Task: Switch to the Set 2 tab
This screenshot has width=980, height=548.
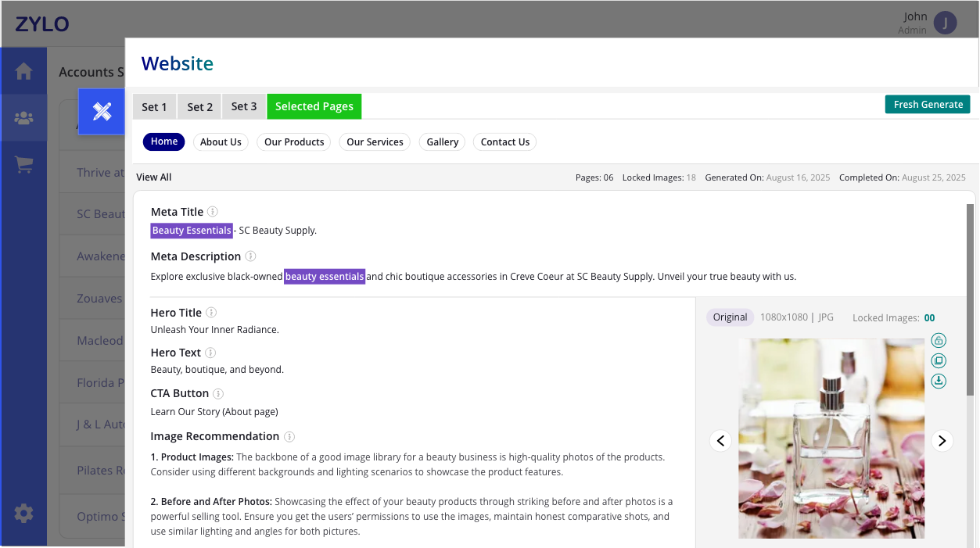Action: click(x=199, y=107)
